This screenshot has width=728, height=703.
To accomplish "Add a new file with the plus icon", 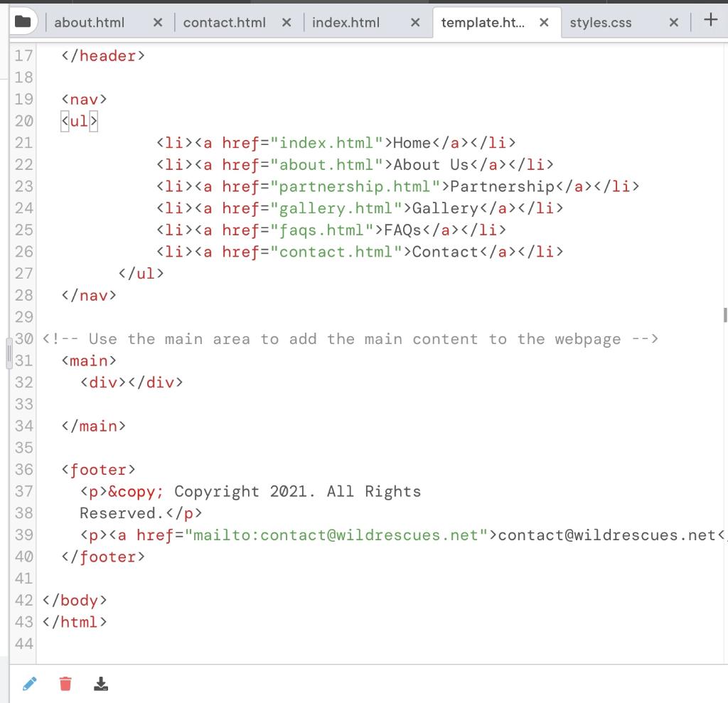I will (710, 21).
